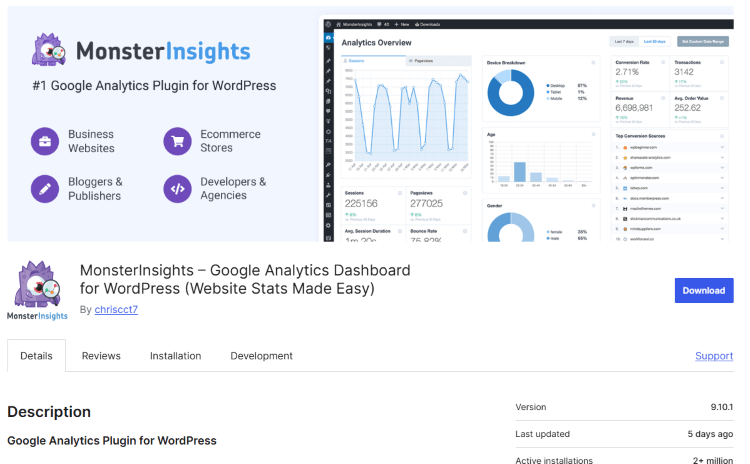Click the 277025 pageviews value
The height and width of the screenshot is (464, 750).
(426, 204)
